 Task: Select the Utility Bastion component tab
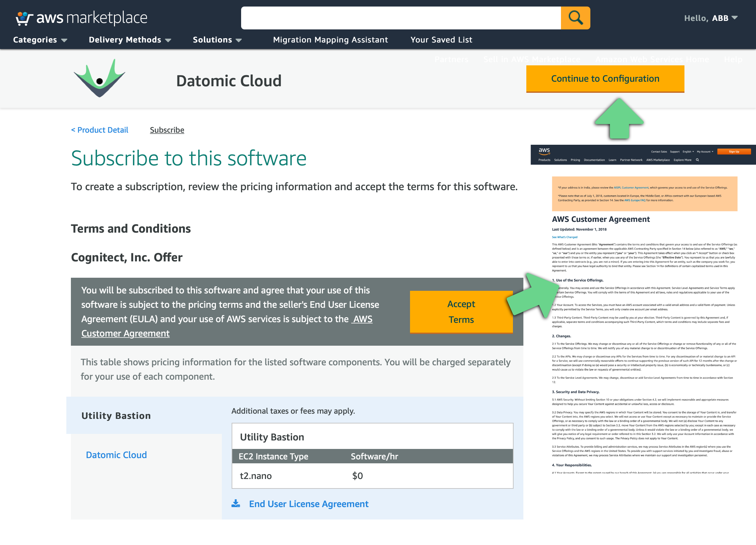[x=144, y=415]
